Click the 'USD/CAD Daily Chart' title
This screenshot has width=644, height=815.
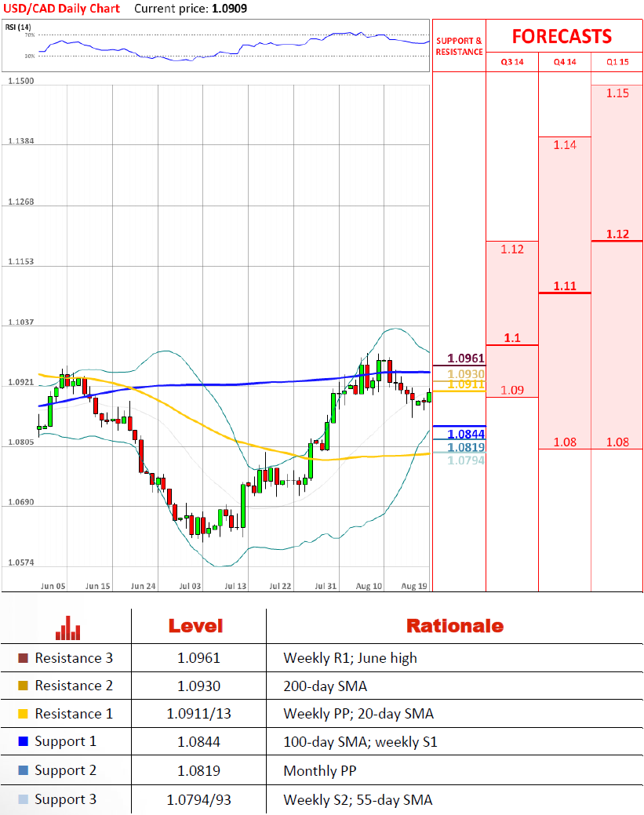[61, 9]
